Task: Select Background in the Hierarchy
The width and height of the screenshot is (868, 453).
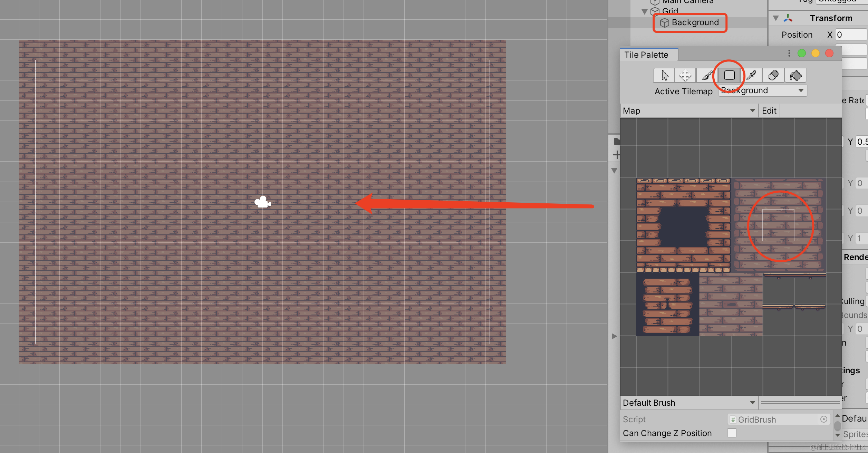Action: (695, 23)
